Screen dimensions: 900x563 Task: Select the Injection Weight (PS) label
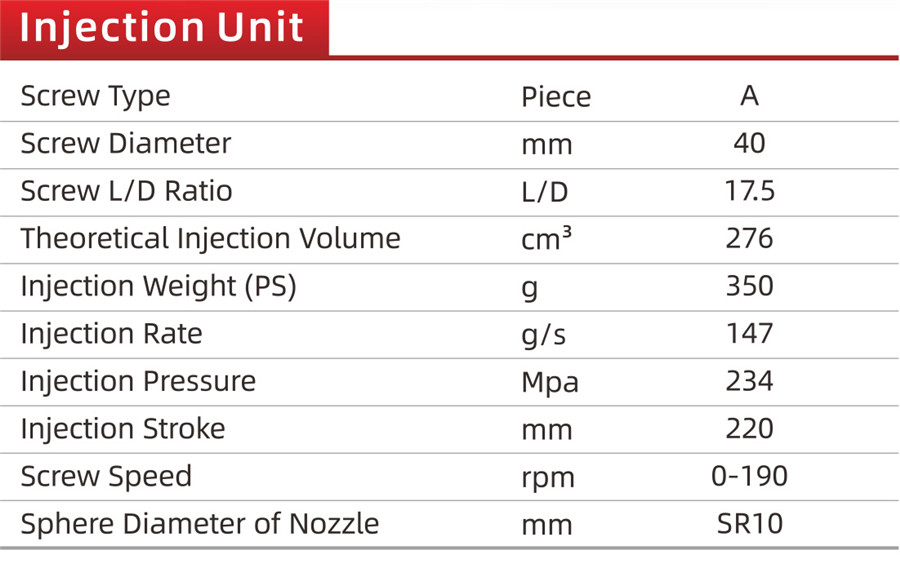click(159, 286)
